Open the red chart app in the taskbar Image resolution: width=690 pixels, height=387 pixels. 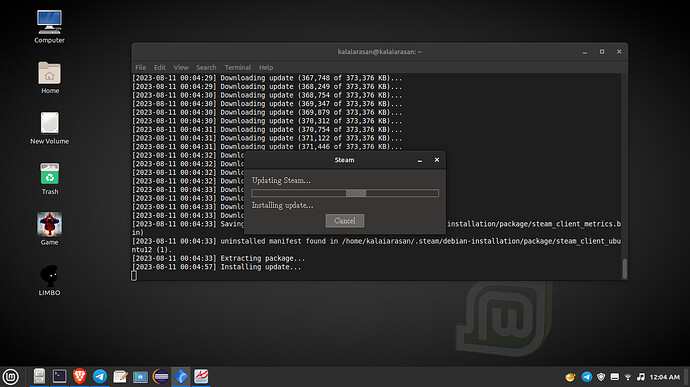tap(201, 376)
